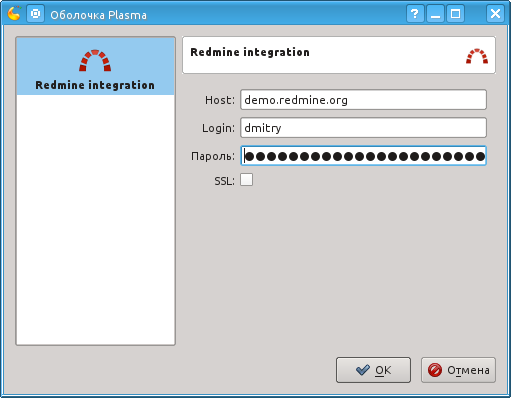The image size is (511, 398).
Task: Enable the SSL checkbox
Action: tap(247, 180)
